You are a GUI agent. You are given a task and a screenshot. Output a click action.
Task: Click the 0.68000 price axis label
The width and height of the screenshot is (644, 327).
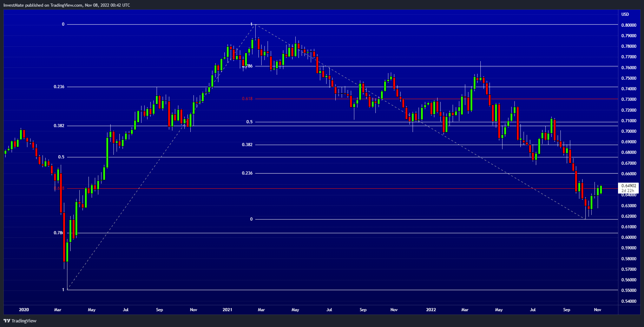point(629,152)
